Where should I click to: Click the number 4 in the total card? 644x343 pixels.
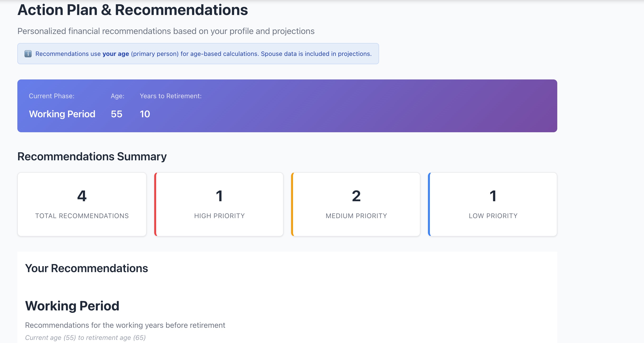pyautogui.click(x=82, y=196)
